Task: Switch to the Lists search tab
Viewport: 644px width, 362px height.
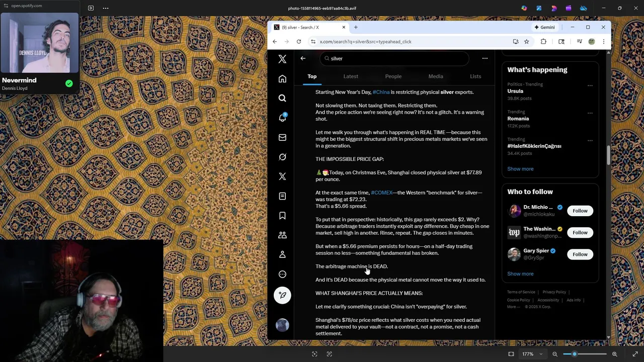Action: [x=475, y=76]
